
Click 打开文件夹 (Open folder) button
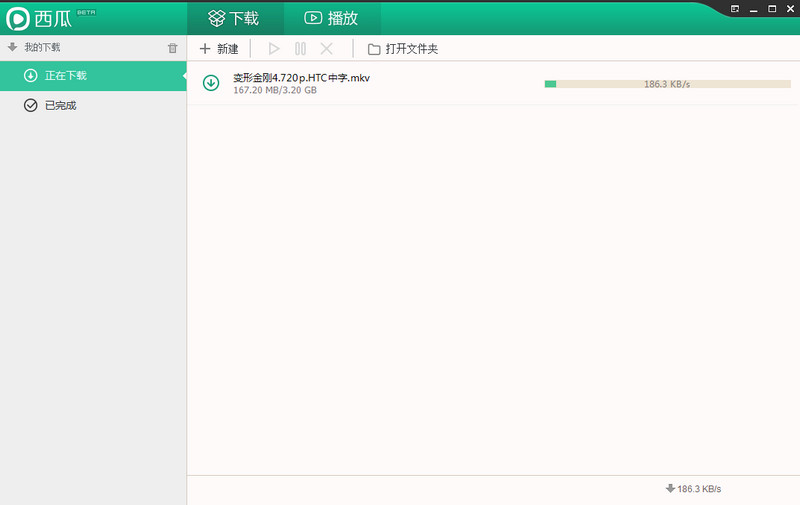[403, 48]
